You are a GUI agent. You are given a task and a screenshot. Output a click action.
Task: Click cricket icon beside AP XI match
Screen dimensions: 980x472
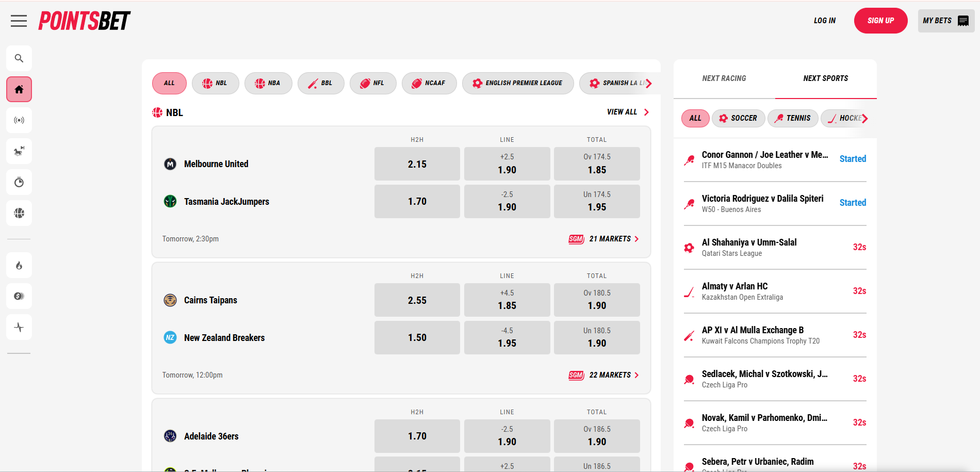689,336
